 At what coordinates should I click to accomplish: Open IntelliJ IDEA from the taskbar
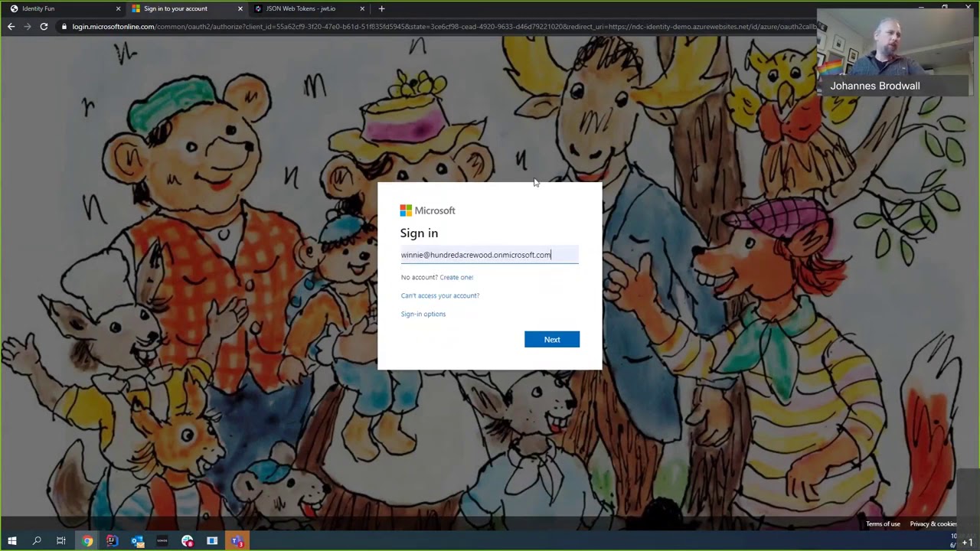coord(112,541)
